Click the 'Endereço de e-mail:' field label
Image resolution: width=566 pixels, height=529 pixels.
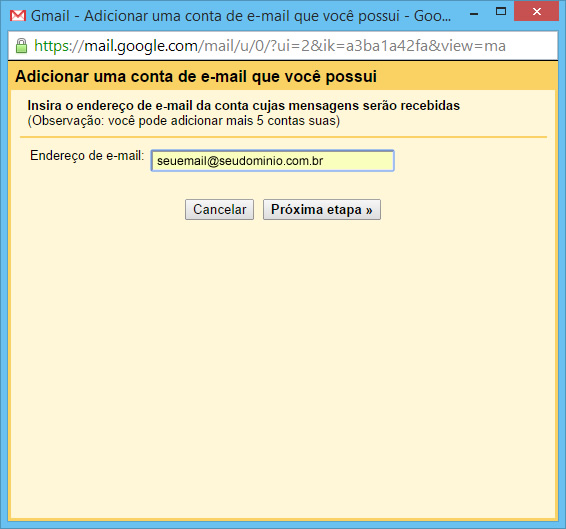tap(87, 156)
